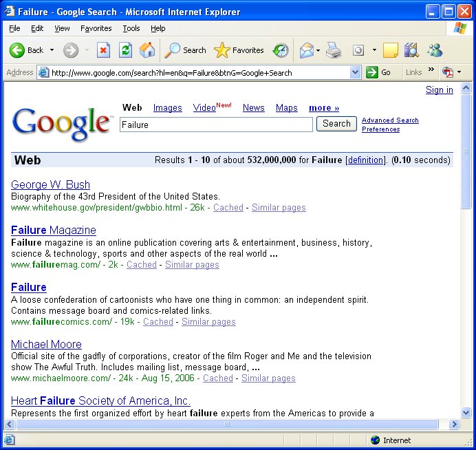Open the History clock icon

click(x=281, y=50)
